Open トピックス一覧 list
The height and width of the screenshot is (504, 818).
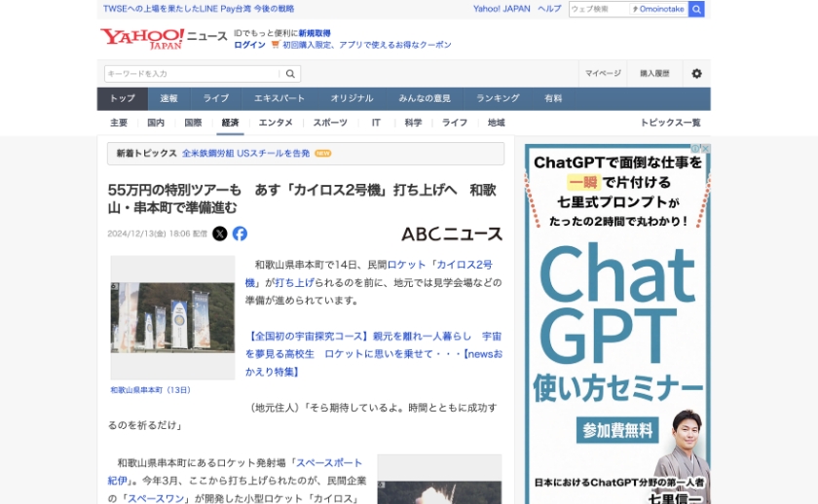(670, 123)
